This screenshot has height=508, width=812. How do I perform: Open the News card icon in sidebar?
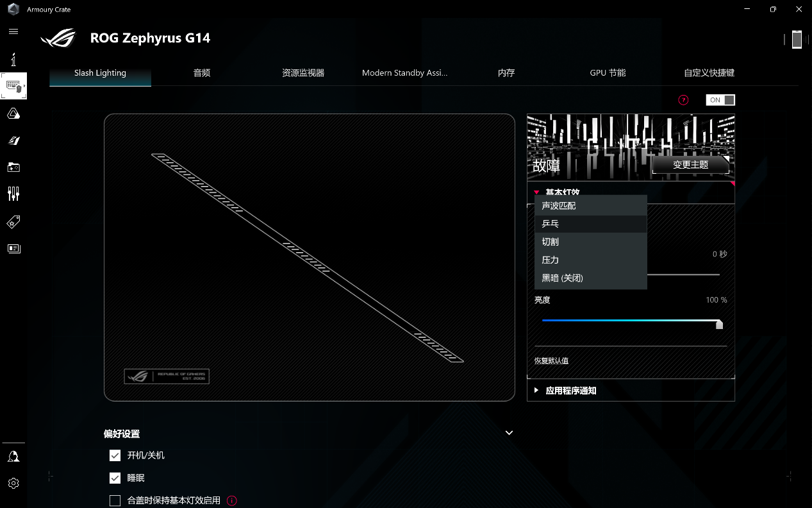click(13, 248)
